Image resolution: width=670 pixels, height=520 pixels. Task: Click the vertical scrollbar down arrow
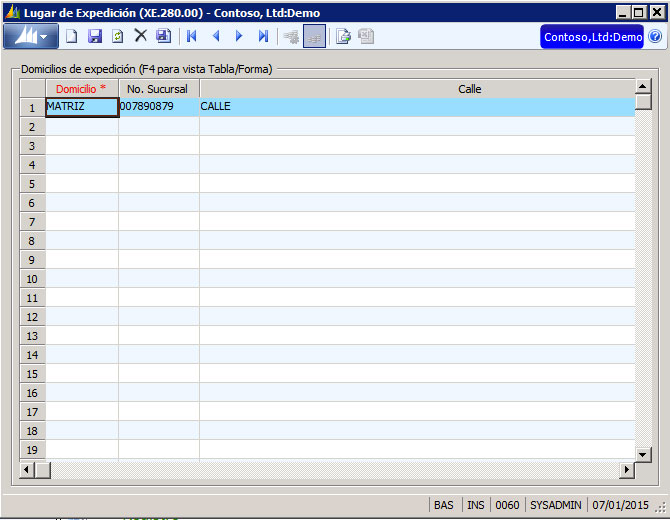coord(643,452)
